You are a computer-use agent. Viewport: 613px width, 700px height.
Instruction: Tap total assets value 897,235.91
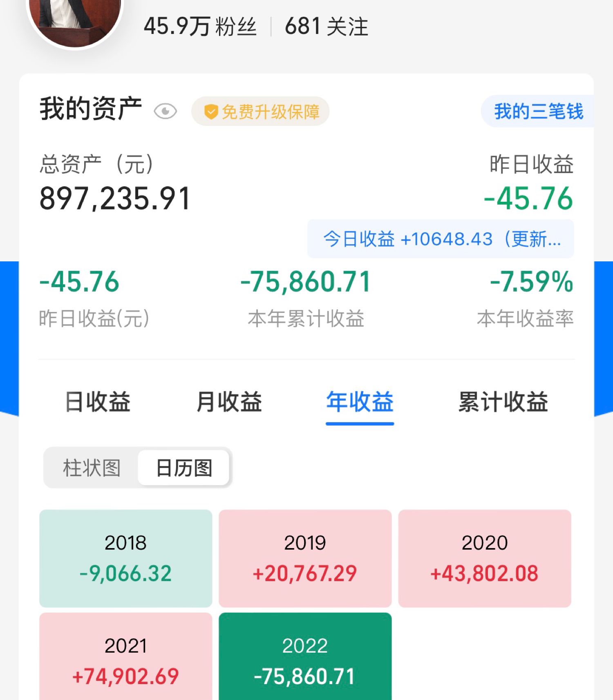(115, 199)
